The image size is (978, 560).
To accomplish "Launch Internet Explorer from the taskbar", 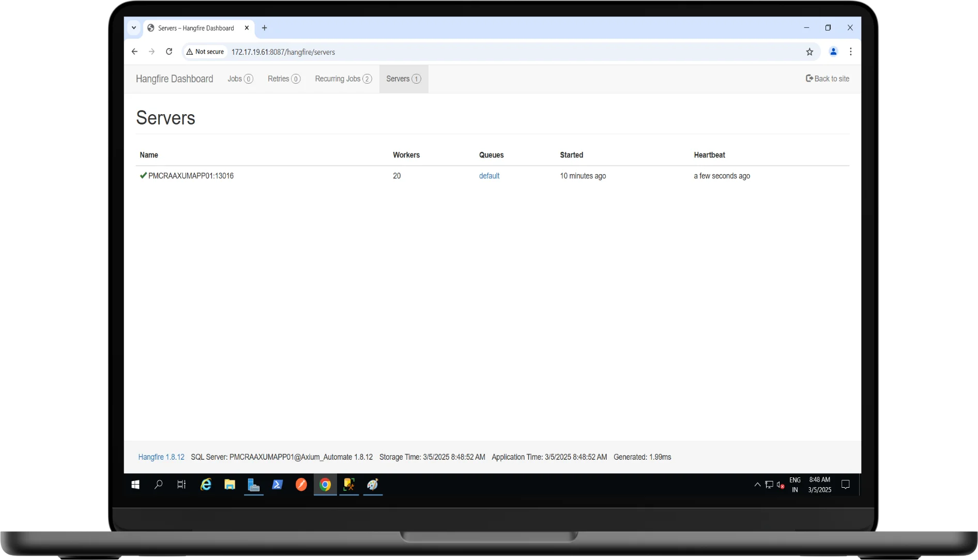I will [206, 485].
